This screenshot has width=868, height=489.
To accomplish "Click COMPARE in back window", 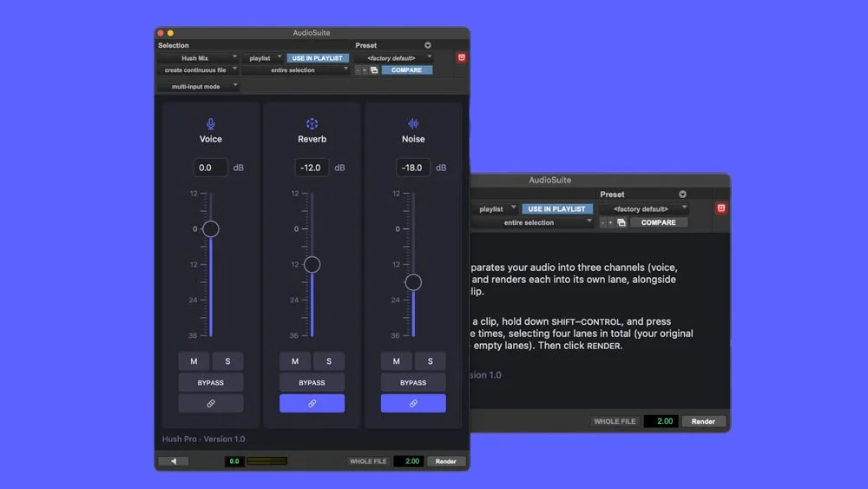I will pos(658,222).
